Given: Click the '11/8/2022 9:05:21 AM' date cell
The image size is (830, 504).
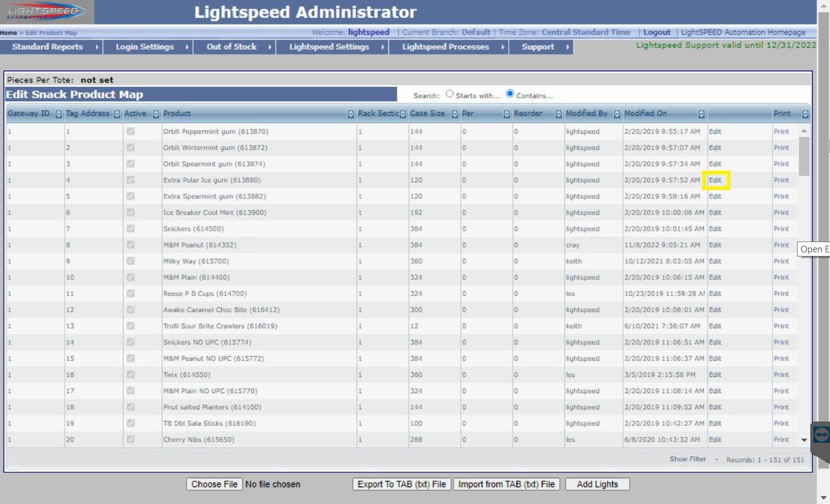Looking at the screenshot, I should 665,245.
